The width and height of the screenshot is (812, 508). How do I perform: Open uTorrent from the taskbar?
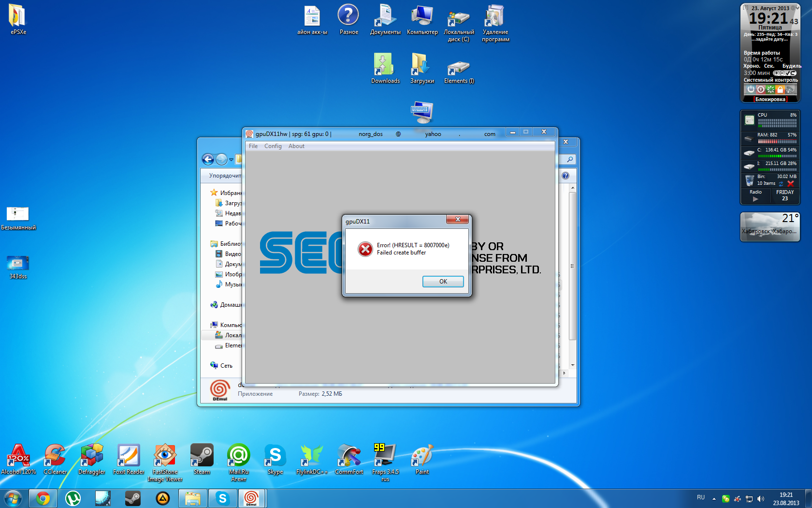point(73,498)
